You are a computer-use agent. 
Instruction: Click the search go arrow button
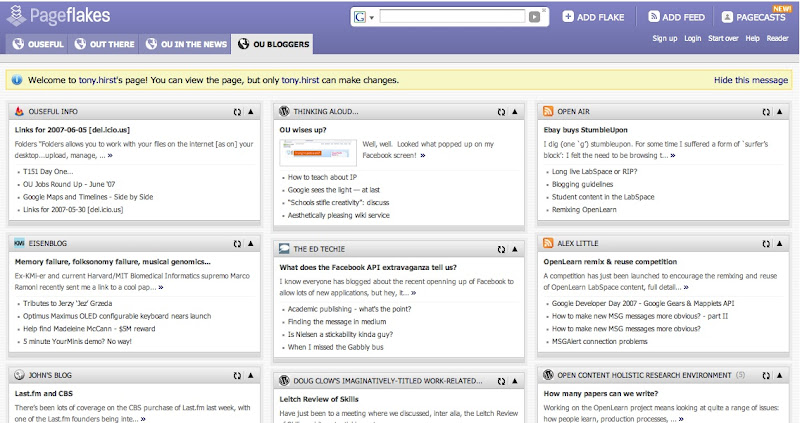pos(536,16)
